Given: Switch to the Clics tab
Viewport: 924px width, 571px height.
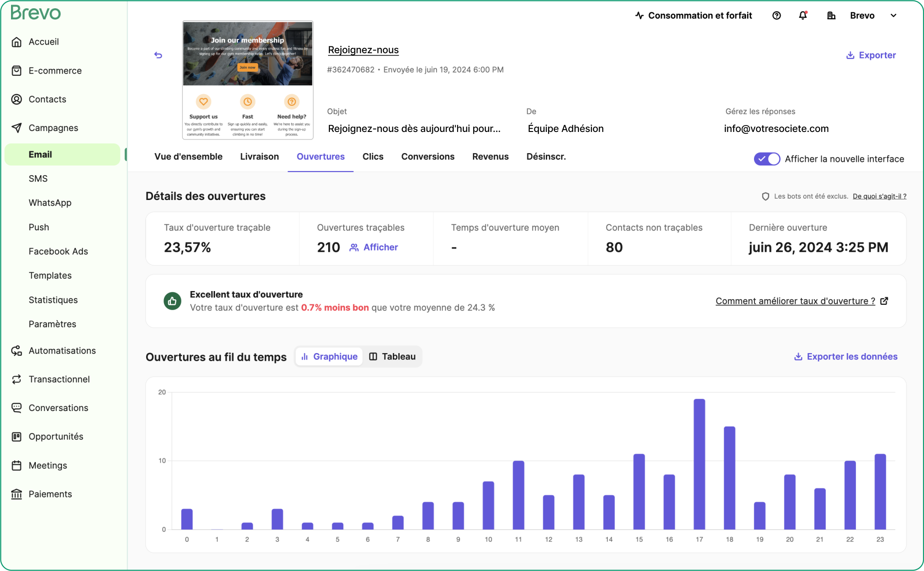Looking at the screenshot, I should click(373, 157).
